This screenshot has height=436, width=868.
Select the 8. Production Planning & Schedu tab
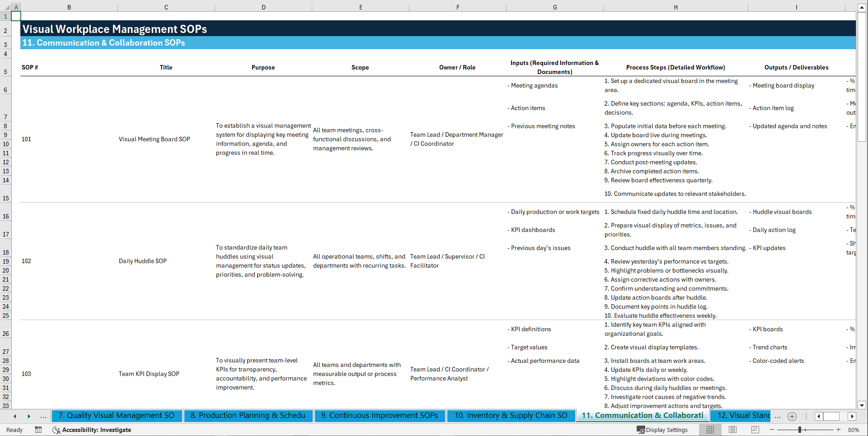pyautogui.click(x=248, y=416)
